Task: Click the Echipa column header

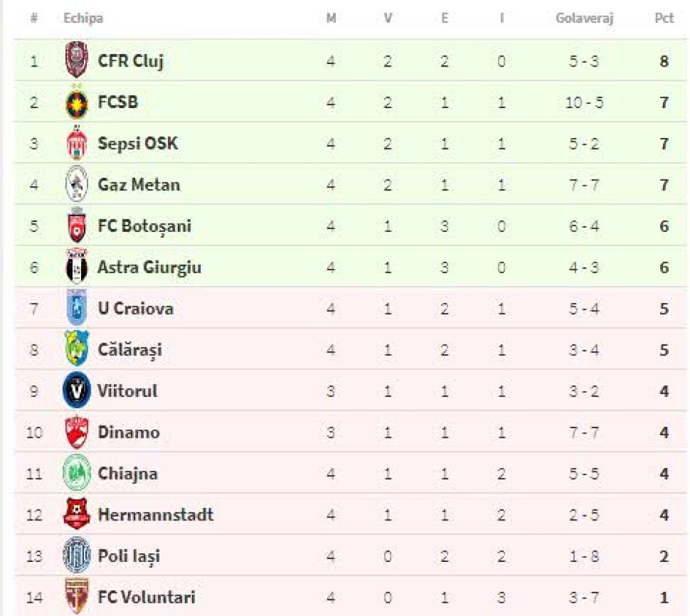Action: [x=83, y=18]
